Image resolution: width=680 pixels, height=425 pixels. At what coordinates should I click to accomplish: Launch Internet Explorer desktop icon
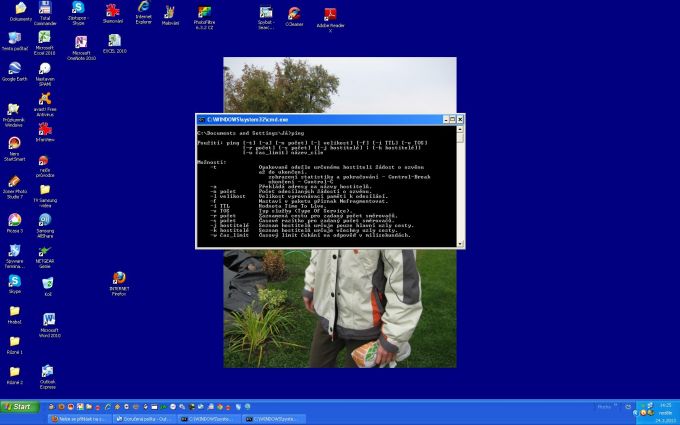(144, 7)
